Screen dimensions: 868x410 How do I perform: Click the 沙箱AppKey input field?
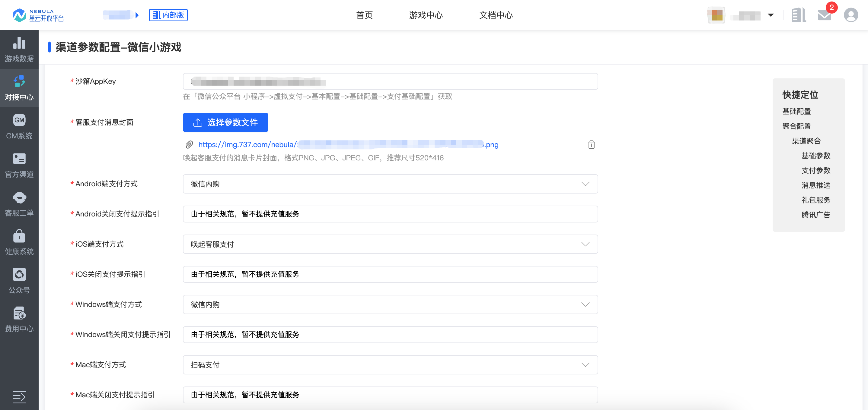pos(390,81)
